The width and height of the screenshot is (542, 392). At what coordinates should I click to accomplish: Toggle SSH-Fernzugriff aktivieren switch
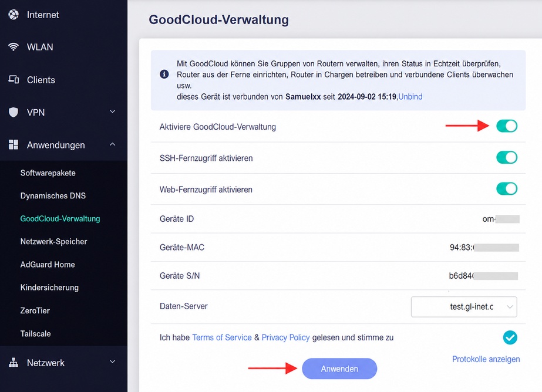click(507, 157)
